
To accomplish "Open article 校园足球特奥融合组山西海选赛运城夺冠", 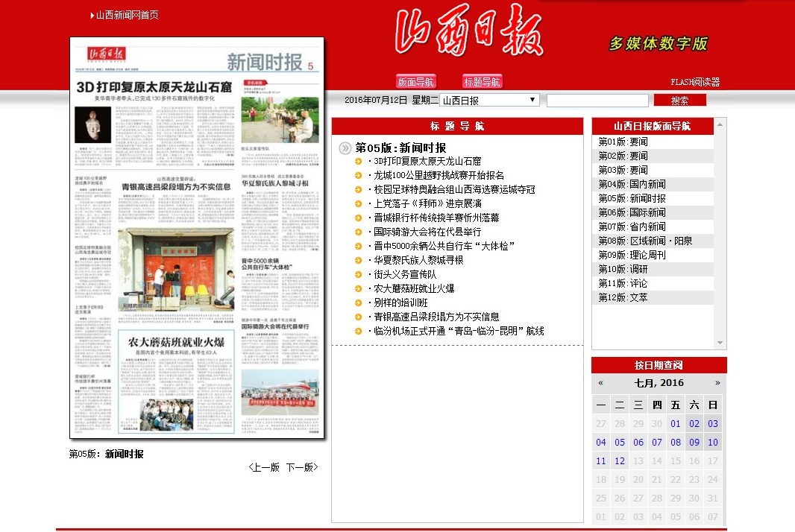I will click(x=454, y=189).
